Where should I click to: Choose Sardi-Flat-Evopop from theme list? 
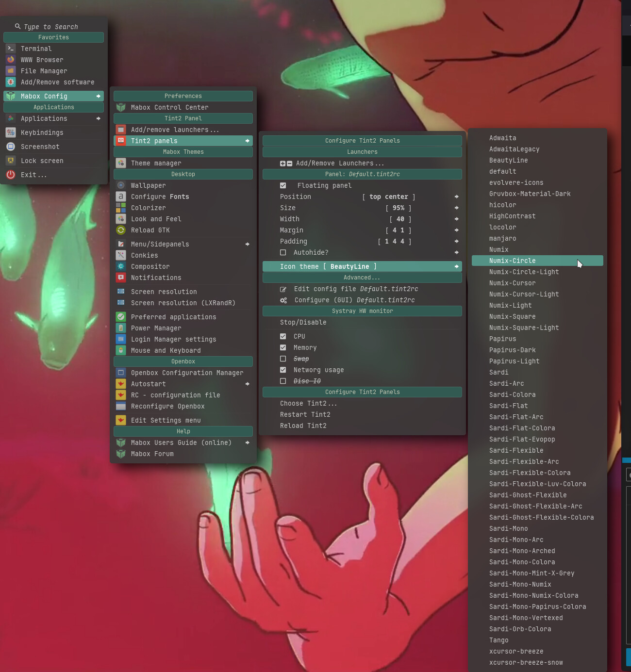(x=522, y=439)
